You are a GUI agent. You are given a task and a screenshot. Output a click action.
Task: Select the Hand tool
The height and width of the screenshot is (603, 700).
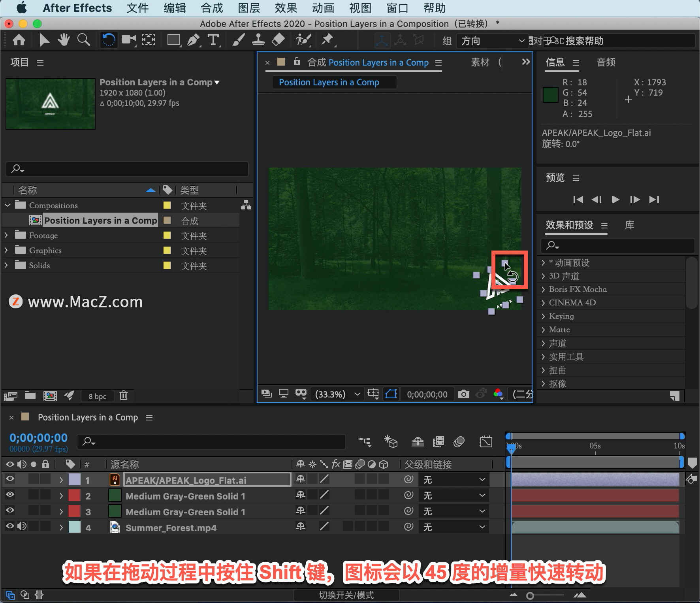[x=64, y=40]
